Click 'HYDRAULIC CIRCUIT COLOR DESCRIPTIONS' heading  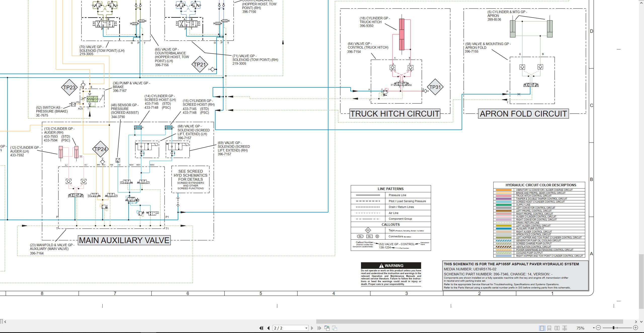pyautogui.click(x=541, y=185)
